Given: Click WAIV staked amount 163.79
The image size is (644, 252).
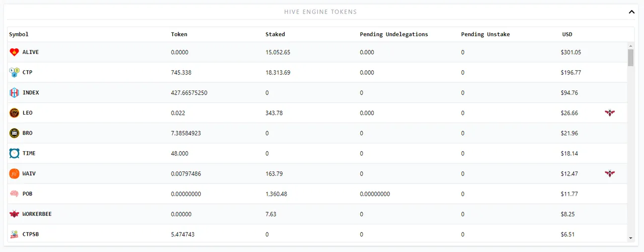Looking at the screenshot, I should [x=274, y=174].
